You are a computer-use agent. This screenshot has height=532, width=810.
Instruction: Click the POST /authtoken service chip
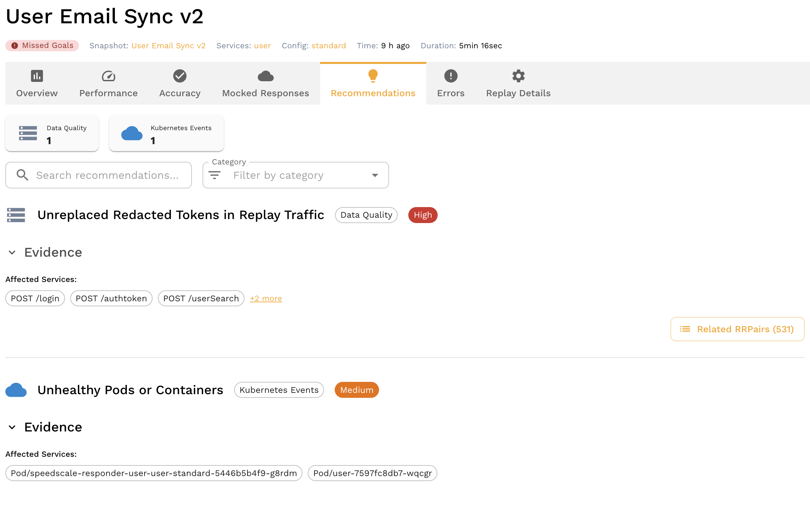[x=111, y=298]
